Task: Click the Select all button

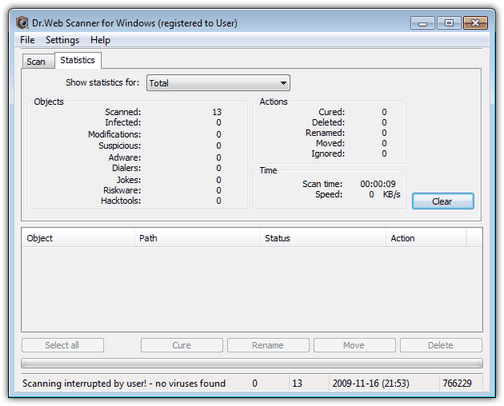Action: (63, 345)
